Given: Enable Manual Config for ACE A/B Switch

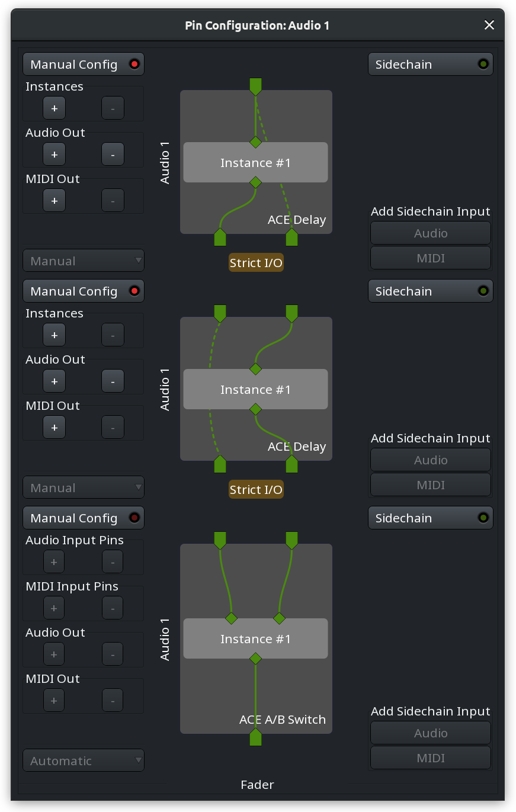Looking at the screenshot, I should pos(84,518).
